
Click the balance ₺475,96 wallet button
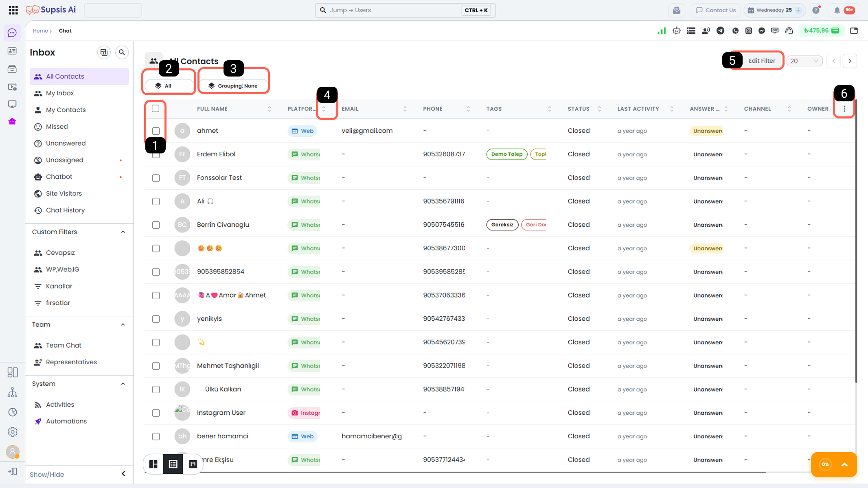821,31
